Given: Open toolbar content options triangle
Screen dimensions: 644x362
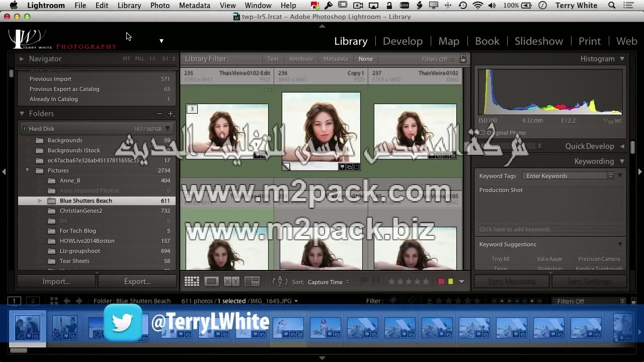Looking at the screenshot, I should click(461, 282).
